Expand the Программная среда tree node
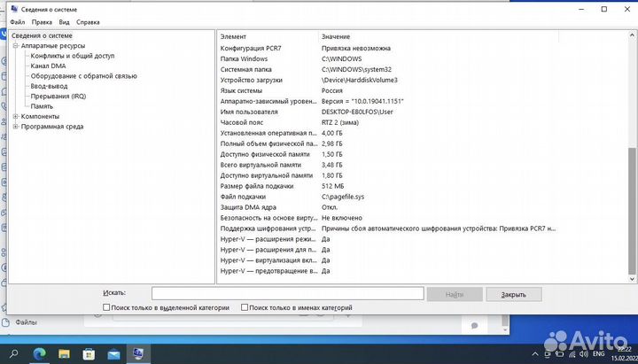The width and height of the screenshot is (638, 364). pos(16,127)
